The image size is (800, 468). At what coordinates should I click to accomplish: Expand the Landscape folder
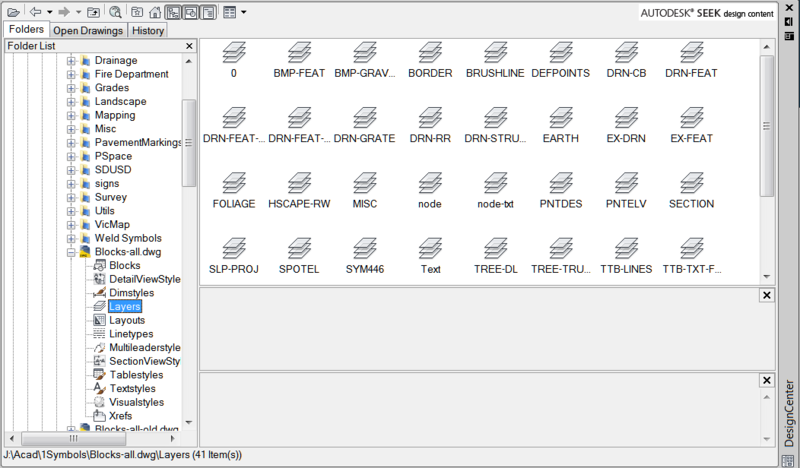coord(71,102)
